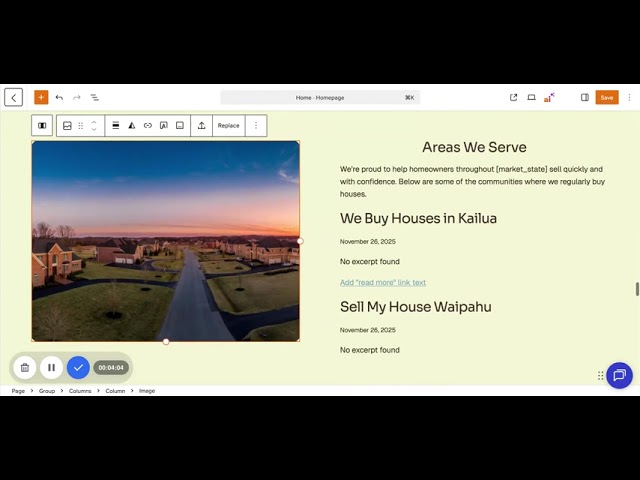
Task: Move the image block up
Action: click(94, 122)
